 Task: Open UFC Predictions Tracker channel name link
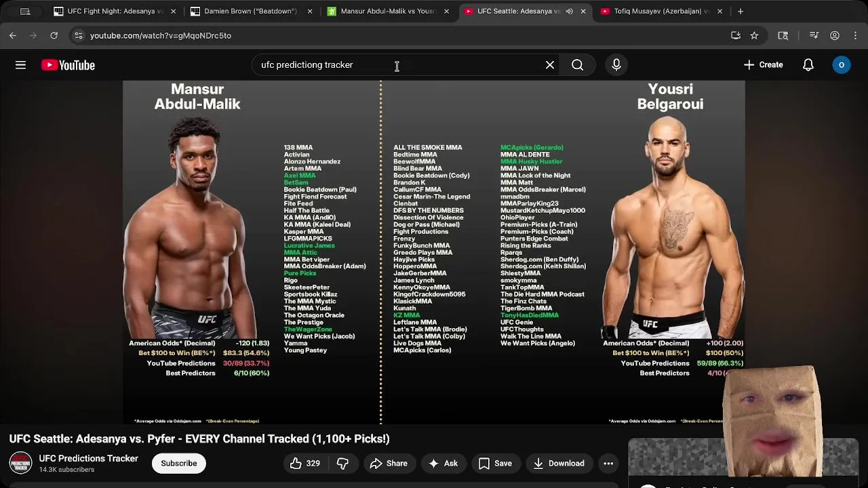click(88, 459)
